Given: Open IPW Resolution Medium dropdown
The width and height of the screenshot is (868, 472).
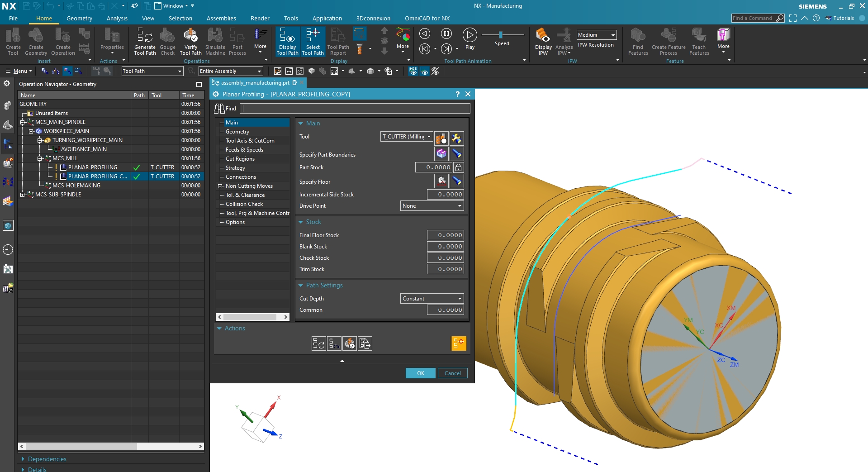Looking at the screenshot, I should [x=597, y=35].
